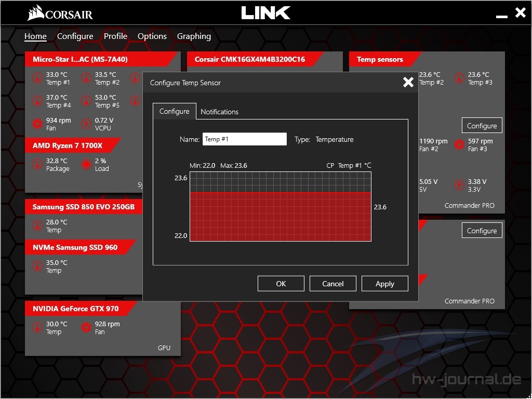Click the 3.3V voltage sensor icon
The height and width of the screenshot is (399, 532).
(459, 185)
